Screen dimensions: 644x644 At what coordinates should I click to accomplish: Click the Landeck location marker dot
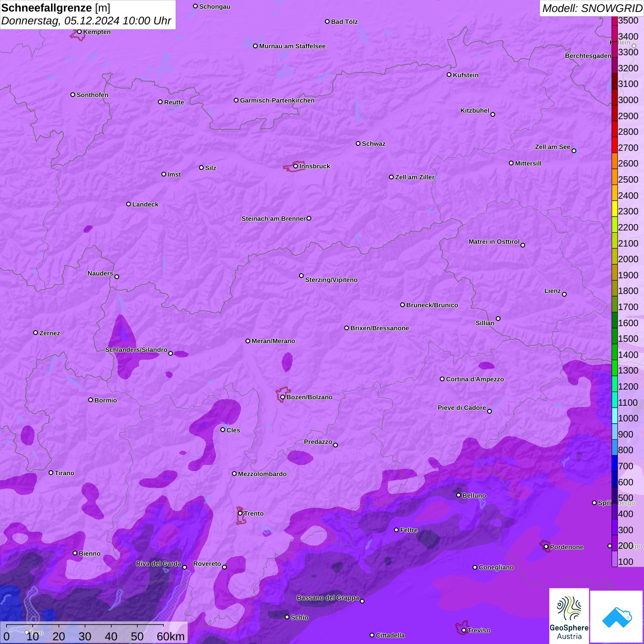coord(128,204)
